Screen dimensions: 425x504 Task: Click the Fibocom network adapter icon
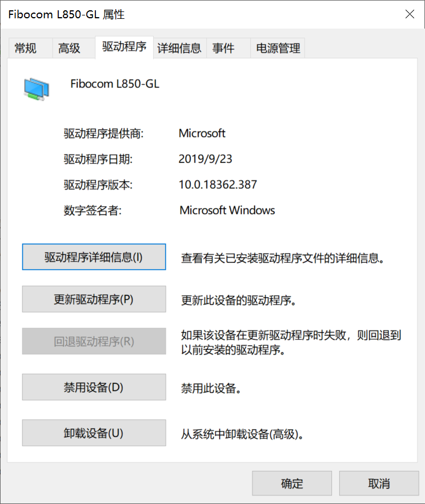tap(37, 89)
